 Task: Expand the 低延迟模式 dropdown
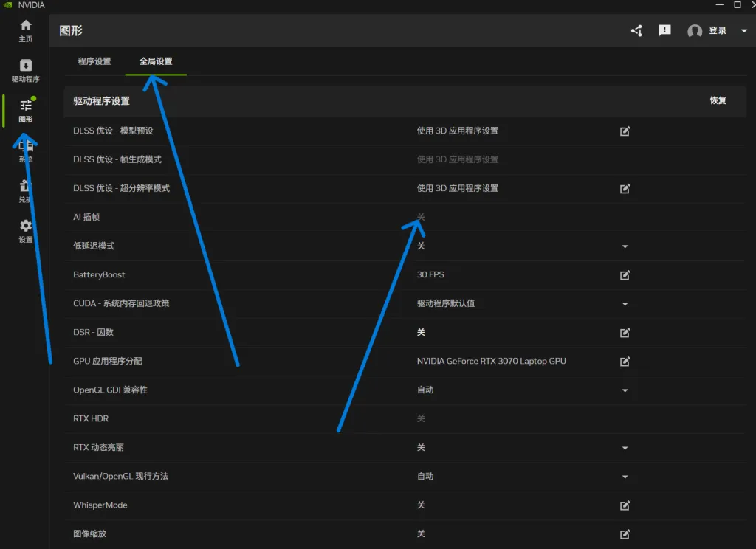click(625, 246)
